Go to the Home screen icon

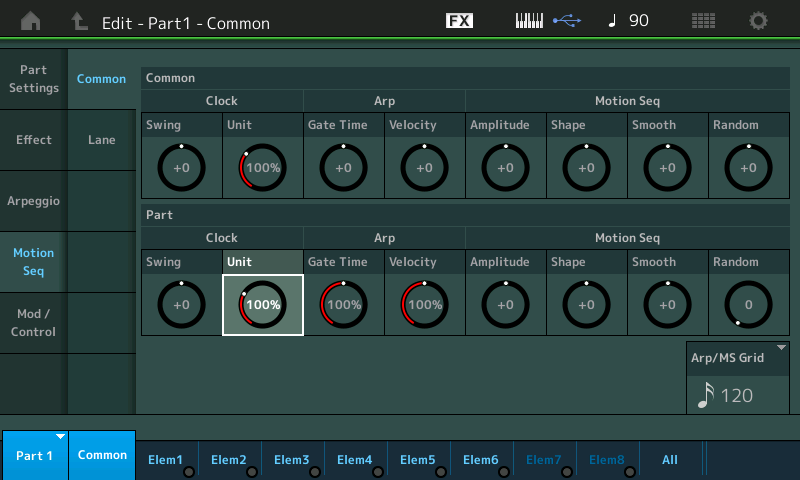31,21
